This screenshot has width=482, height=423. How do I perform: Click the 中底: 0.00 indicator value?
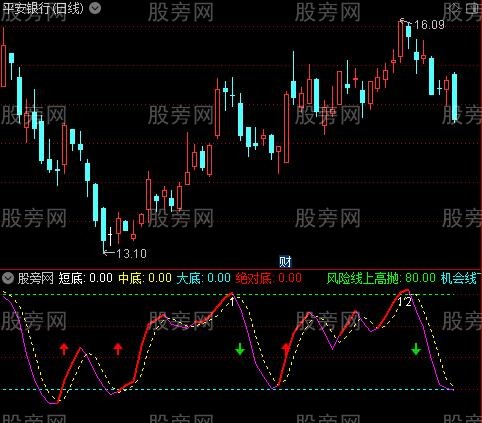[x=145, y=278]
